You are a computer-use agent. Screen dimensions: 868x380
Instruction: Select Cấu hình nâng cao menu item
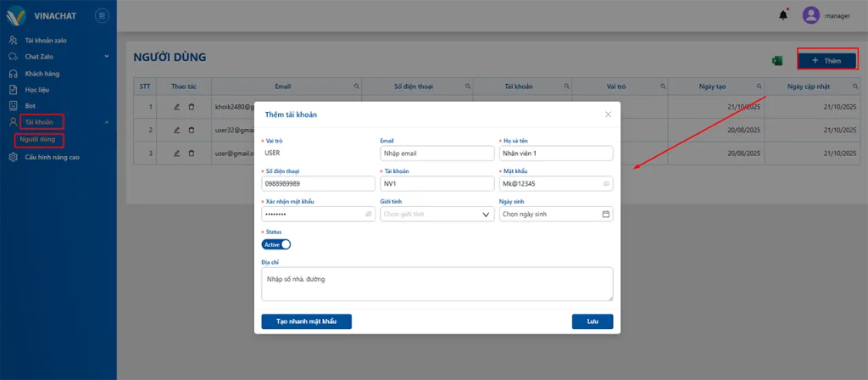pyautogui.click(x=58, y=157)
